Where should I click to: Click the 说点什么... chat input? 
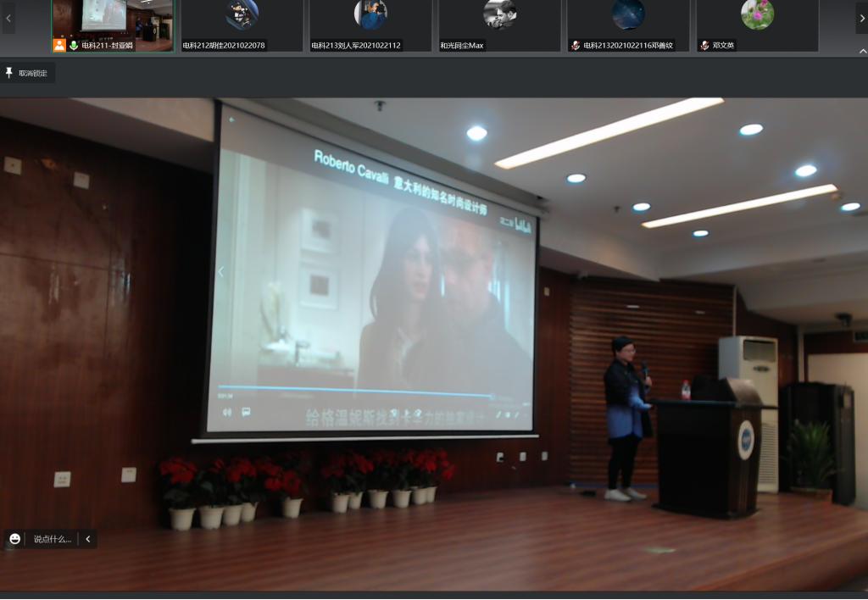tap(53, 539)
